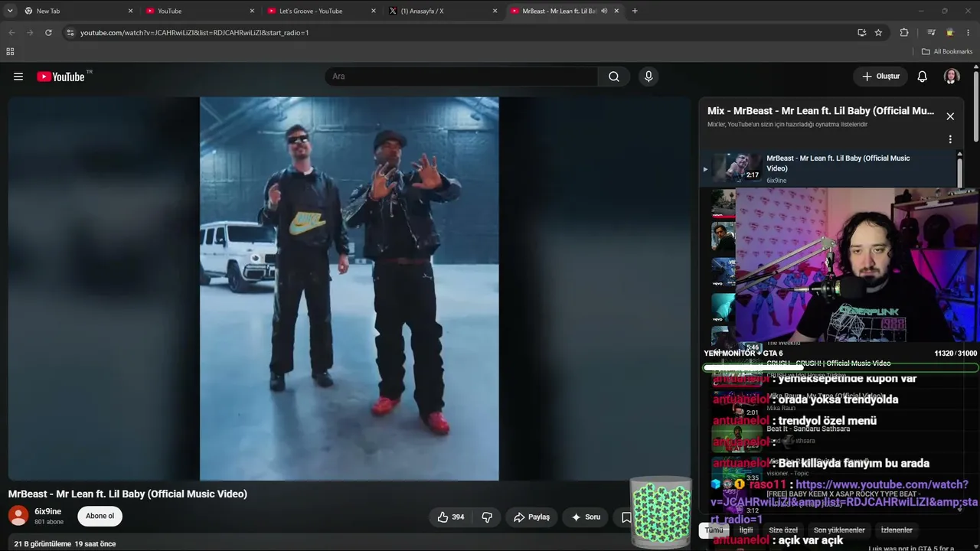The height and width of the screenshot is (551, 980).
Task: Open a new browser tab with plus
Action: 635,11
